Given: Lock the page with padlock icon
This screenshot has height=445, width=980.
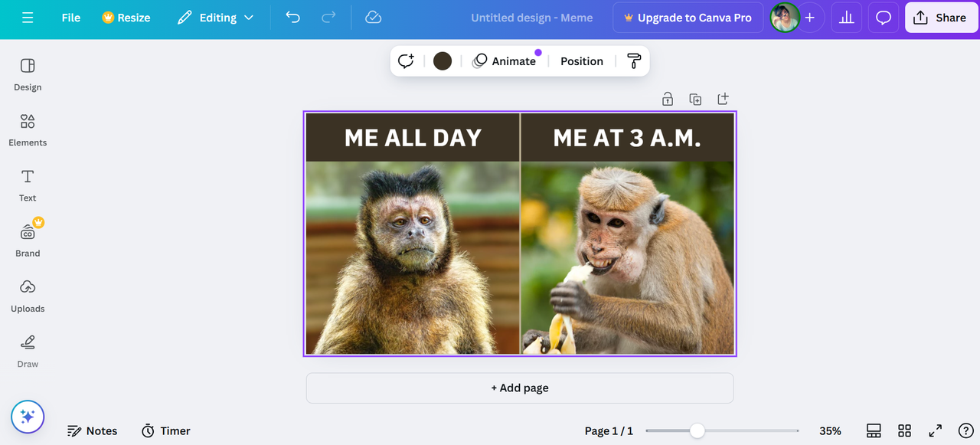Looking at the screenshot, I should pyautogui.click(x=668, y=99).
